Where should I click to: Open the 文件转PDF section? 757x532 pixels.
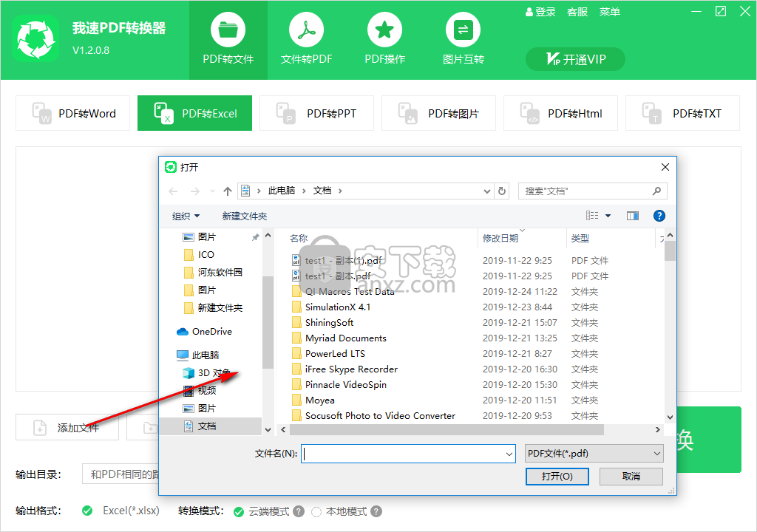(x=307, y=40)
